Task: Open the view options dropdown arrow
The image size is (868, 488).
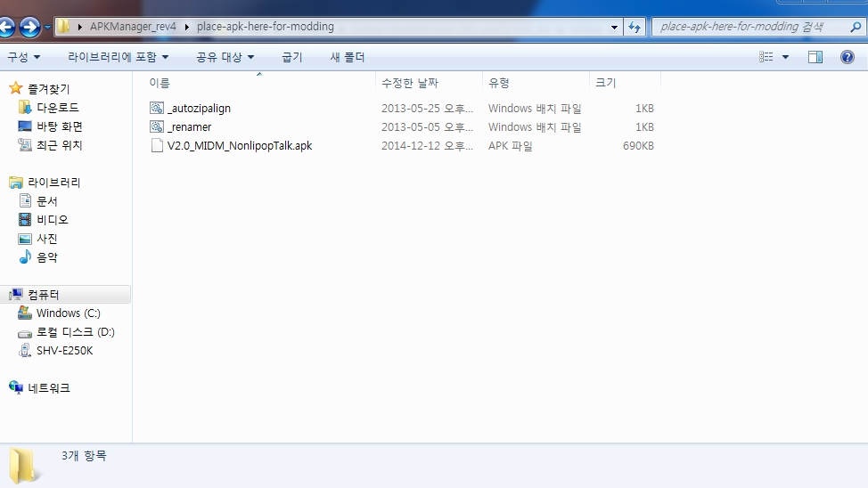Action: point(785,57)
